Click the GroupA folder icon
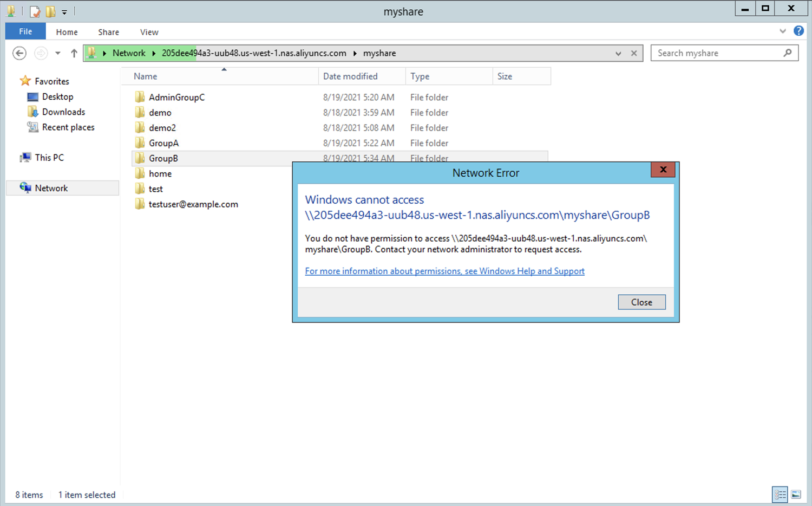 [140, 142]
